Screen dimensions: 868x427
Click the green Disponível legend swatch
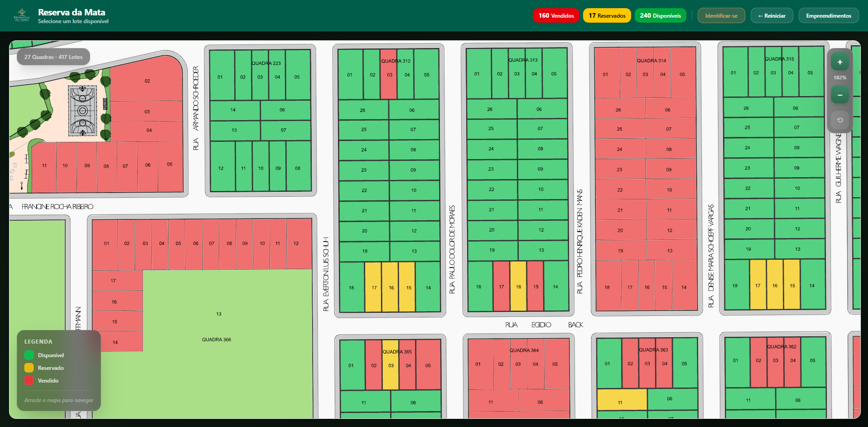pos(29,355)
